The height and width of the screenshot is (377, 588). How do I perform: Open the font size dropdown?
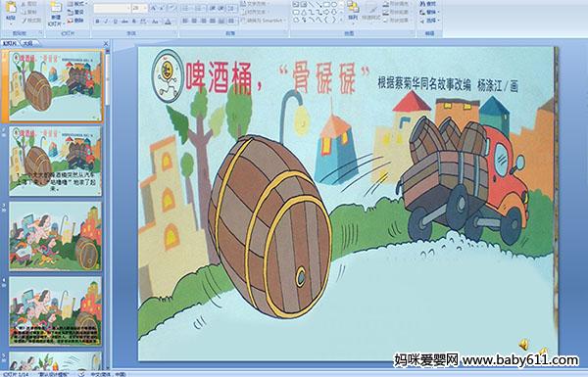pyautogui.click(x=145, y=8)
